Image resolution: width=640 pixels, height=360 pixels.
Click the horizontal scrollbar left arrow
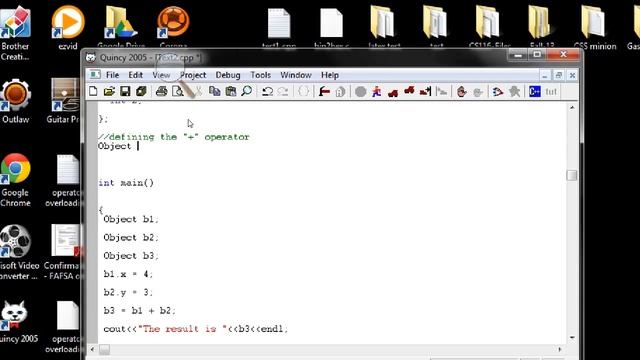[93, 349]
